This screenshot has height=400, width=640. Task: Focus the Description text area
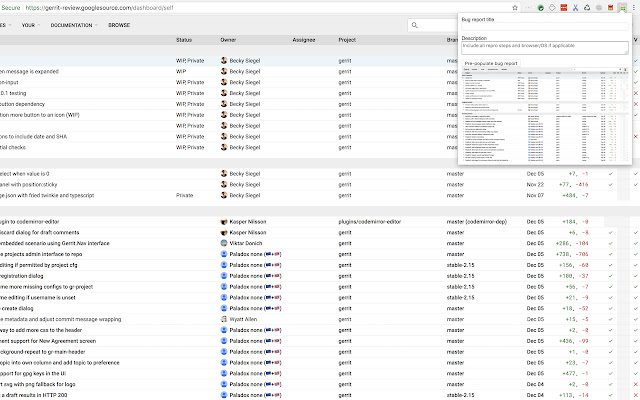click(x=545, y=48)
